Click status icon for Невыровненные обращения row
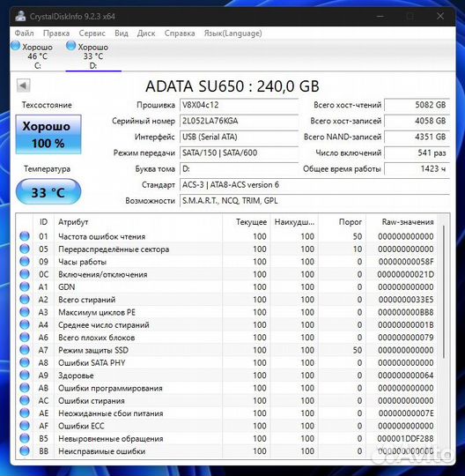The image size is (465, 476). (25, 438)
